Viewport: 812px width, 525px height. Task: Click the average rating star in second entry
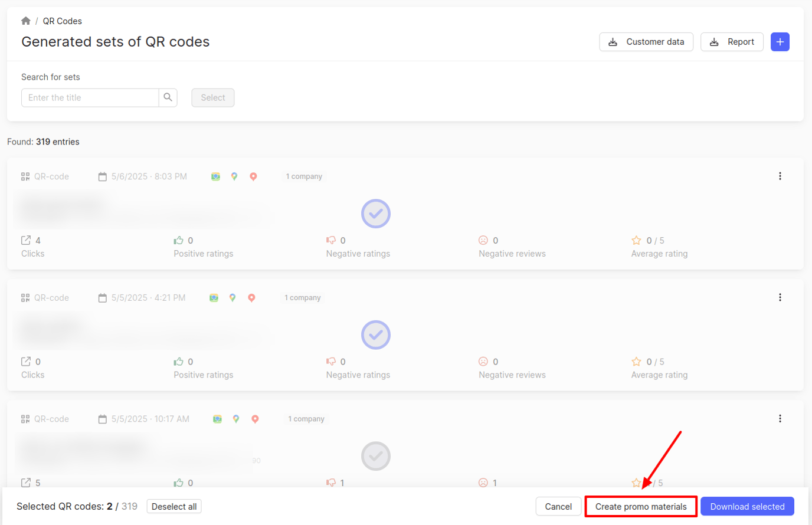click(636, 362)
